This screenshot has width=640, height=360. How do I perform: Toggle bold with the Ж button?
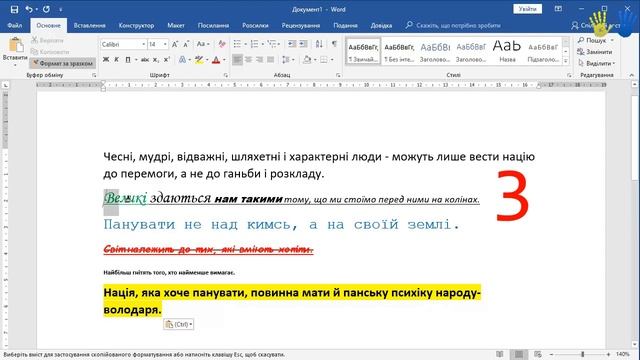pyautogui.click(x=106, y=60)
